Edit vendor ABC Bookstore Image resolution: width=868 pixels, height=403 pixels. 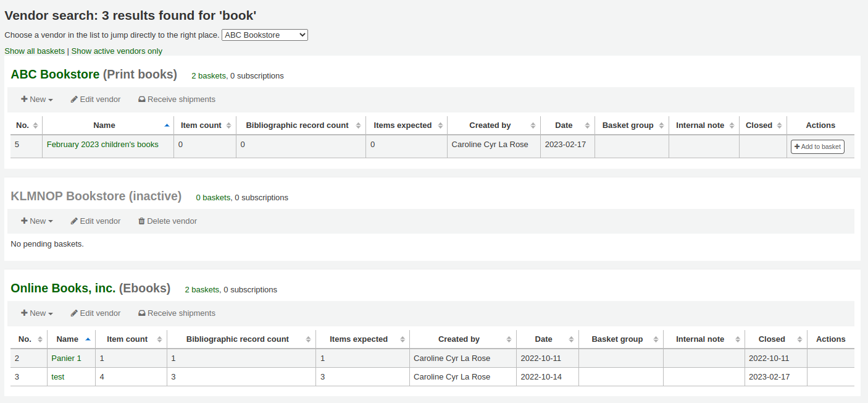tap(96, 100)
